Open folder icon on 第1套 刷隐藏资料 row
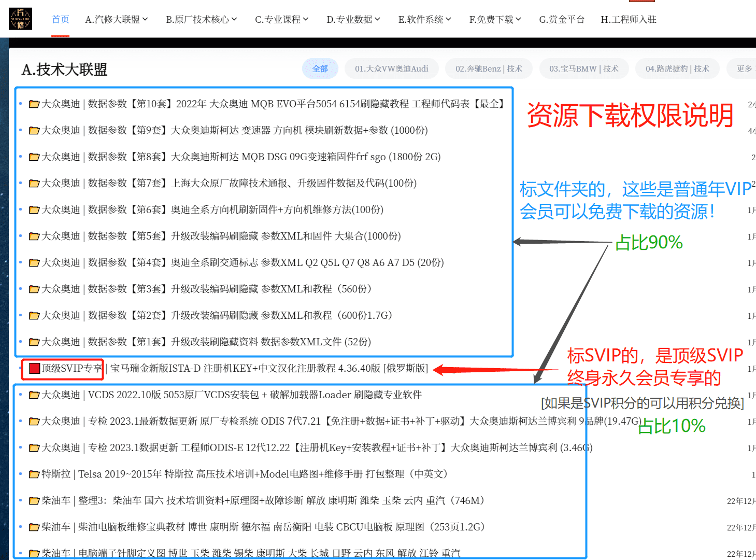This screenshot has height=560, width=756. point(34,341)
